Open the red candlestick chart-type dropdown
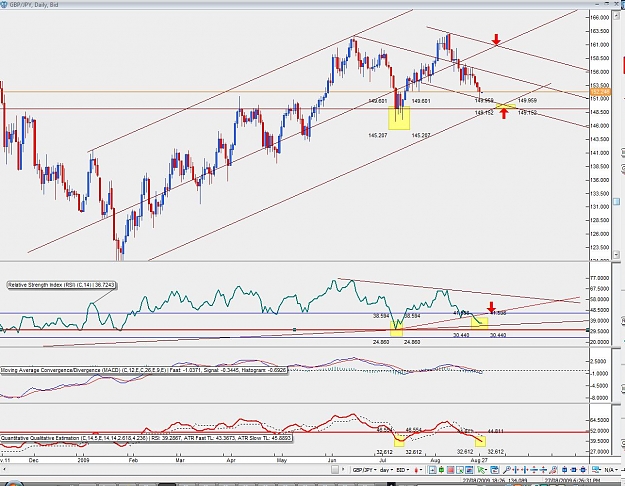This screenshot has height=486, width=625. 418,470
